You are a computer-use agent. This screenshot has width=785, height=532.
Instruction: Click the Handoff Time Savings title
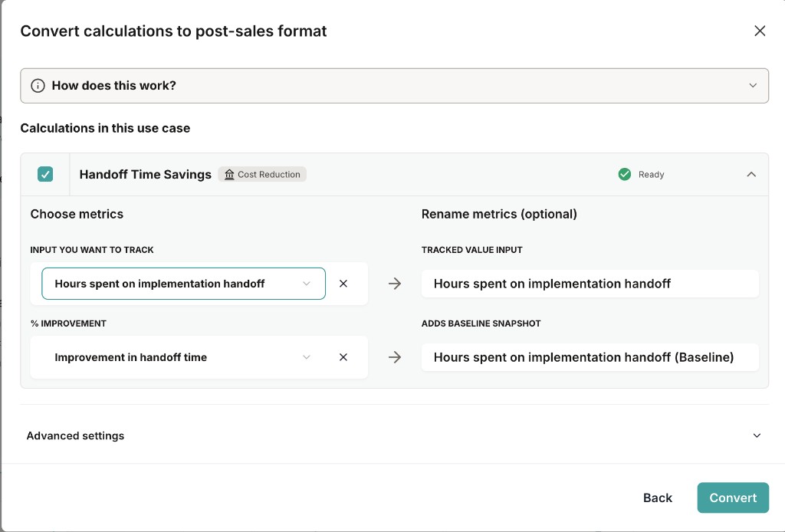point(145,175)
